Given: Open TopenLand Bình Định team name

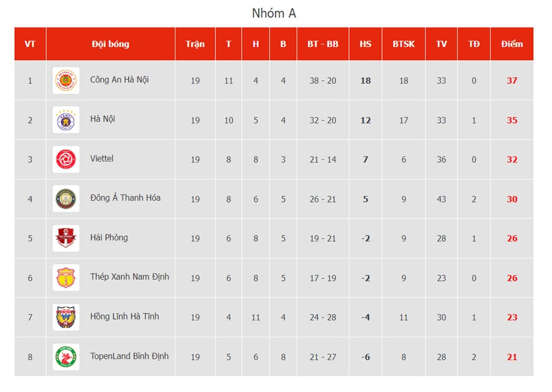Looking at the screenshot, I should tap(129, 356).
